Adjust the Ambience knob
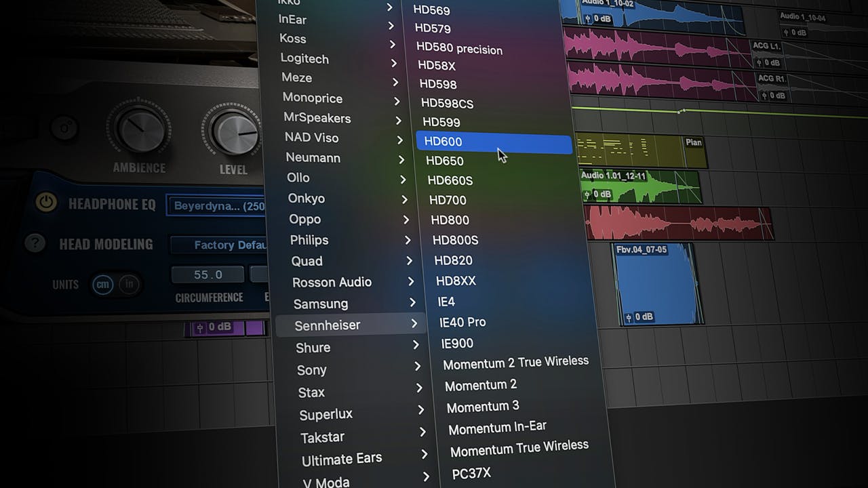The width and height of the screenshot is (868, 488). [x=140, y=129]
